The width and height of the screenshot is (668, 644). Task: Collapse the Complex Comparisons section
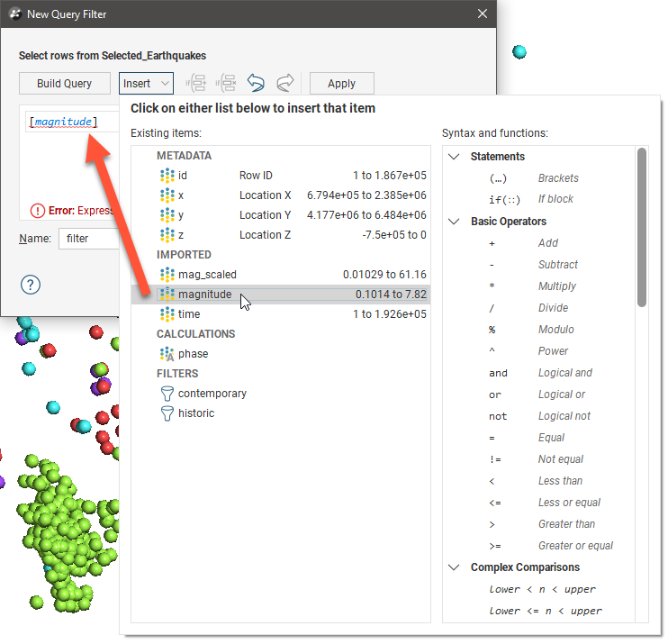coord(454,567)
